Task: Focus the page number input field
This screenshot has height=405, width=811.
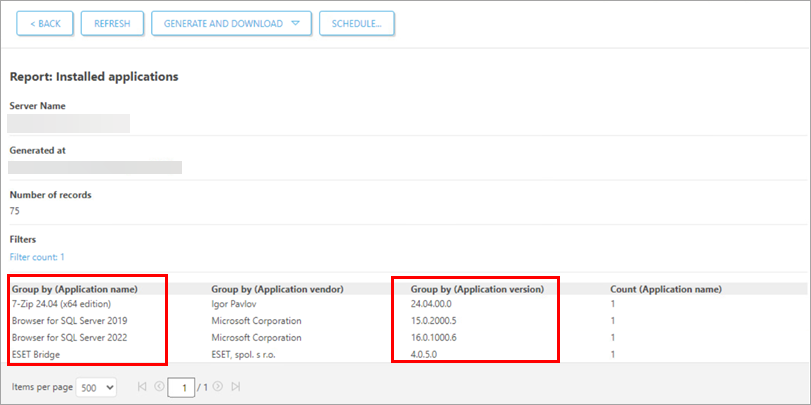Action: (181, 387)
